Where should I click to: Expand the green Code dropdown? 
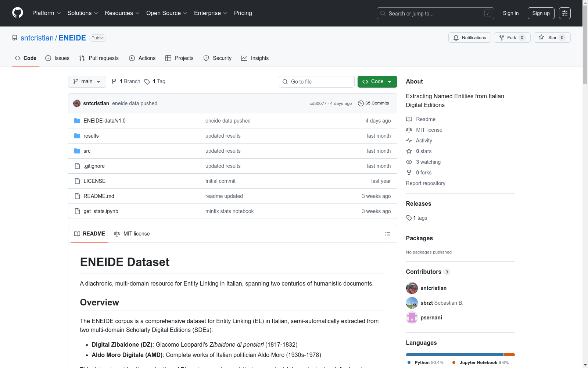pos(377,82)
